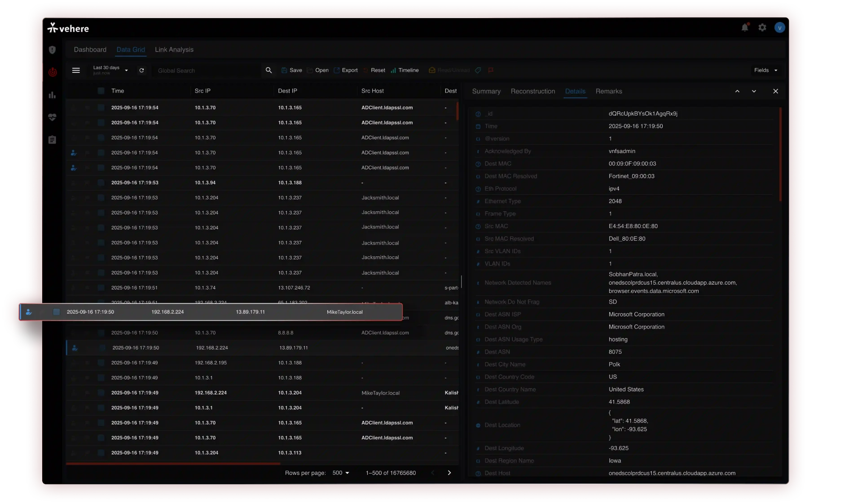Click the heartbeat health icon in the sidebar

click(x=52, y=117)
